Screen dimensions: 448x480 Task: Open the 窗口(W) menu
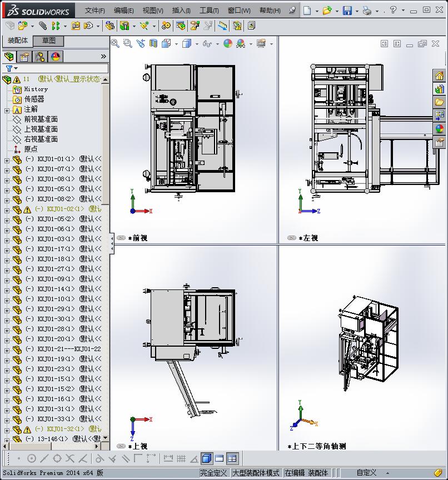pos(239,11)
